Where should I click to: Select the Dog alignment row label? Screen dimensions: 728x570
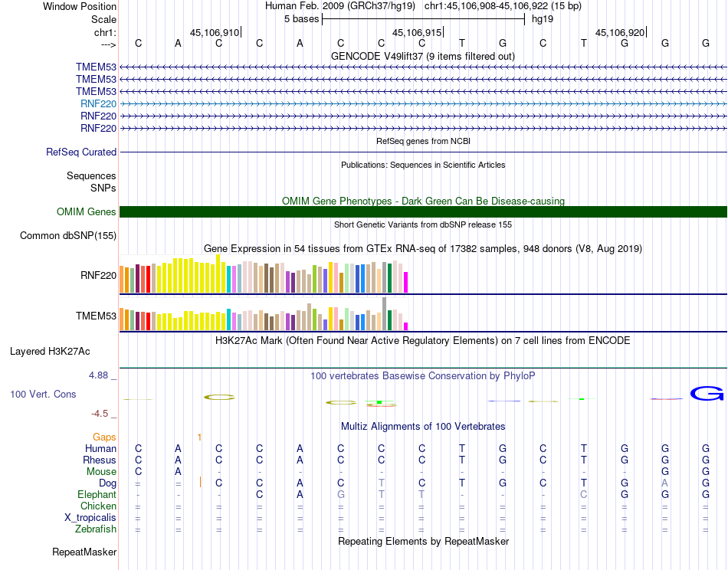tap(108, 483)
